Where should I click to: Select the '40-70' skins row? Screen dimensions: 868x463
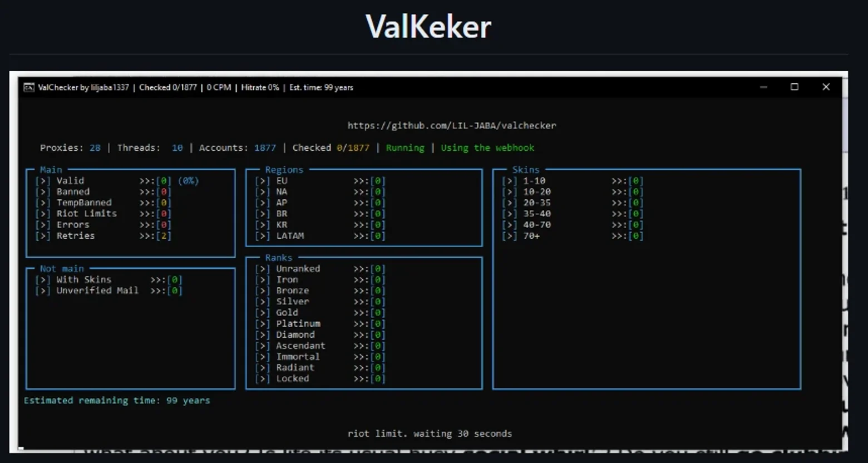573,225
